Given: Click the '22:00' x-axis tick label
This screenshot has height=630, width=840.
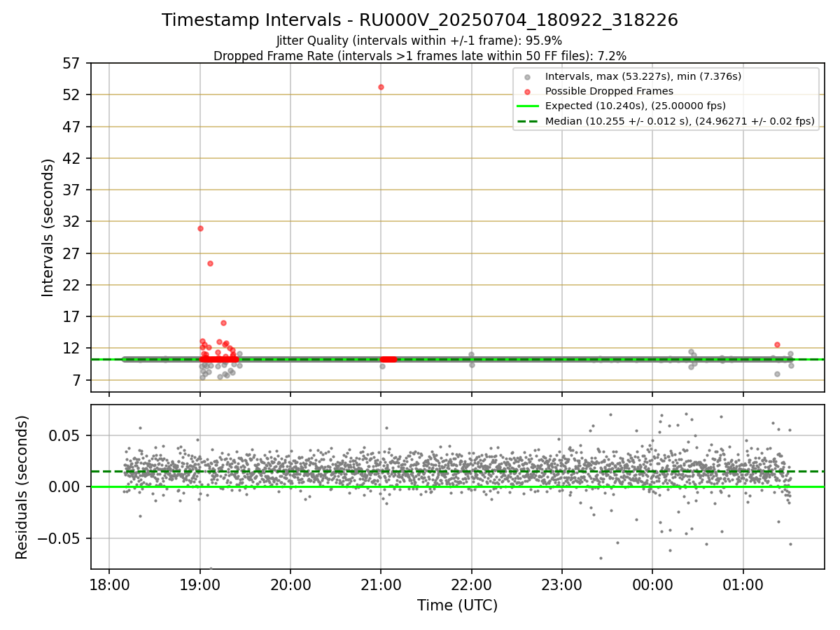Looking at the screenshot, I should click(472, 584).
